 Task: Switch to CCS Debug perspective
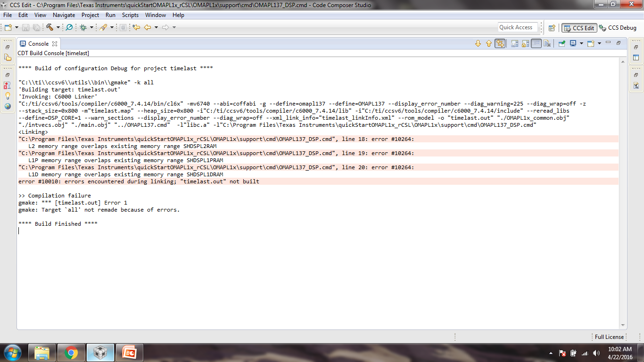[618, 28]
